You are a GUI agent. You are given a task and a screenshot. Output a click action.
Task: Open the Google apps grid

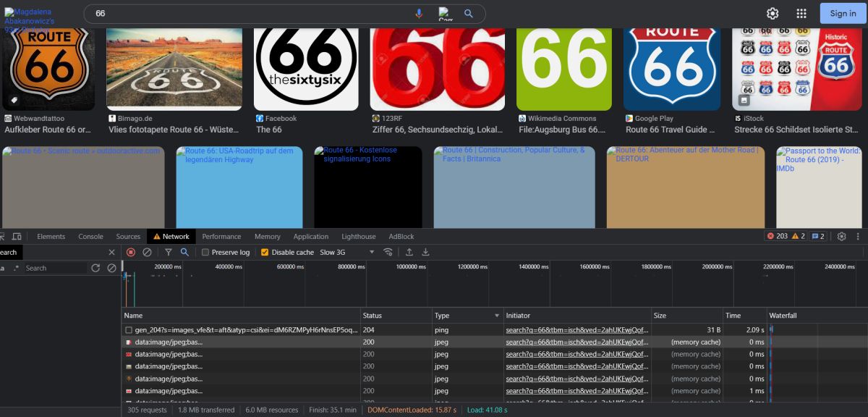tap(801, 13)
